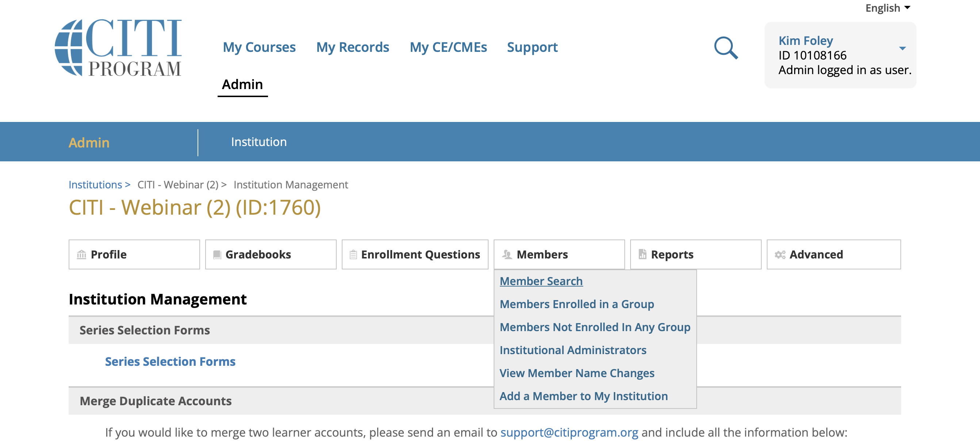This screenshot has height=441, width=980.
Task: Select Members Not Enrolled In Any Group
Action: [595, 327]
